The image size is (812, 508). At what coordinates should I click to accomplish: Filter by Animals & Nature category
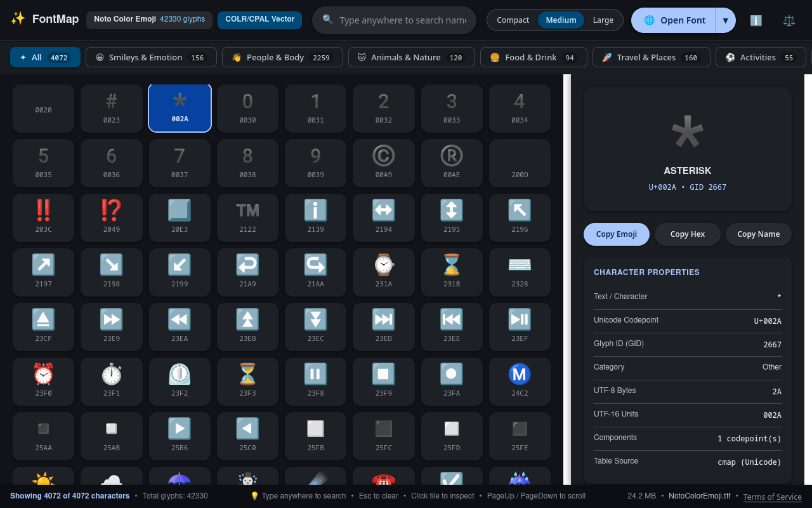point(412,57)
